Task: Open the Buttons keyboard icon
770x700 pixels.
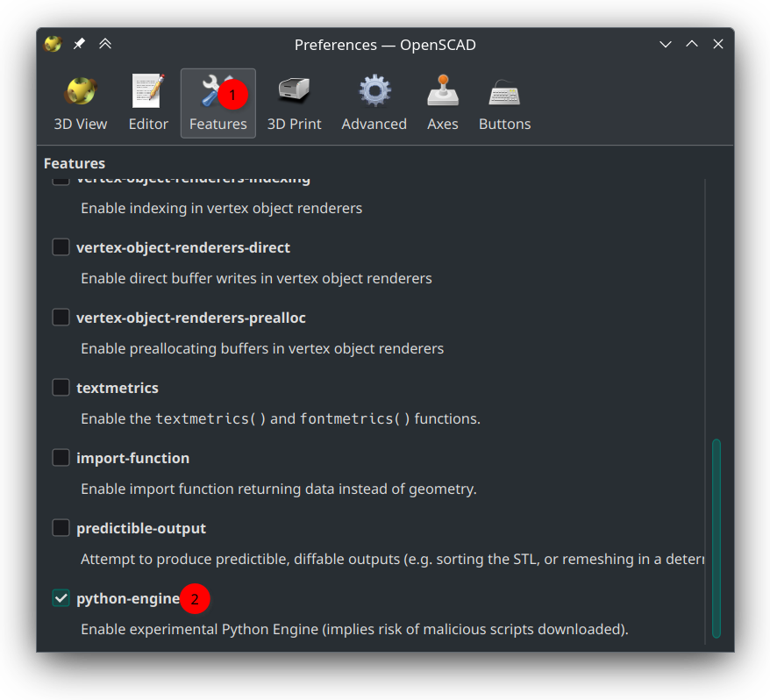Action: [504, 92]
